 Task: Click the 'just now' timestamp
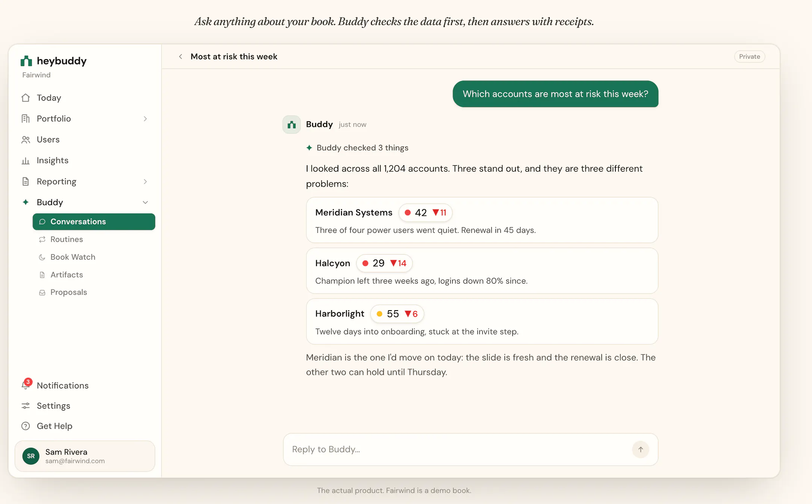352,125
